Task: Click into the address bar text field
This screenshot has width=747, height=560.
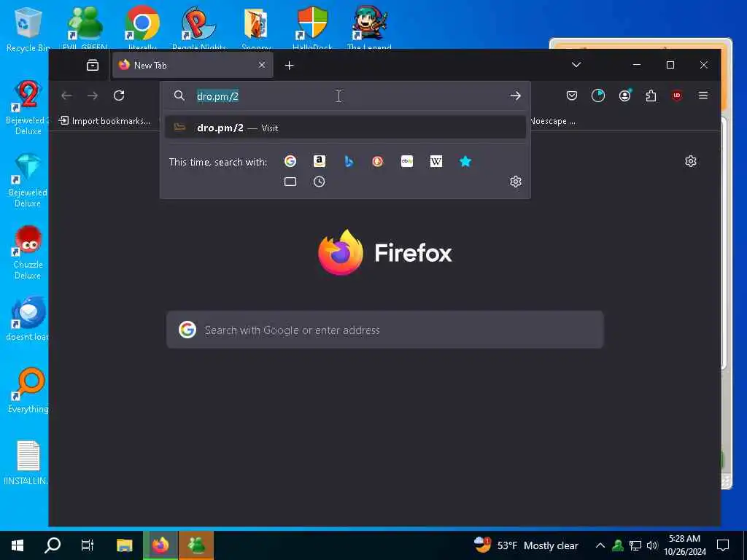Action: click(345, 96)
